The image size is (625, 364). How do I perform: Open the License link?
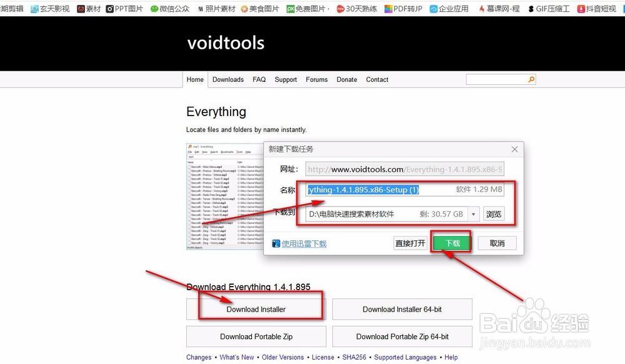click(x=323, y=357)
